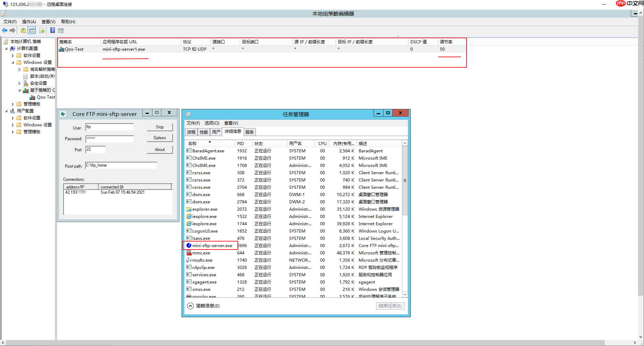Click the Options button in Core FTP
644x346 pixels.
click(159, 138)
